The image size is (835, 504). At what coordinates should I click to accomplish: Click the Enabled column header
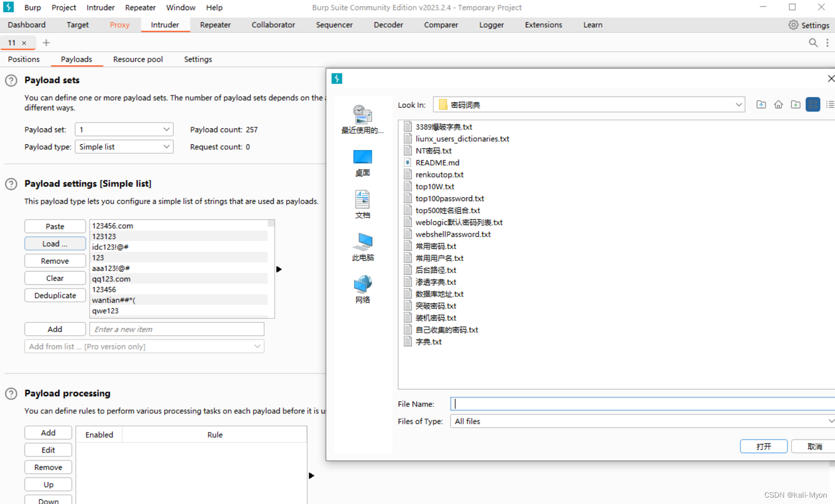[99, 435]
